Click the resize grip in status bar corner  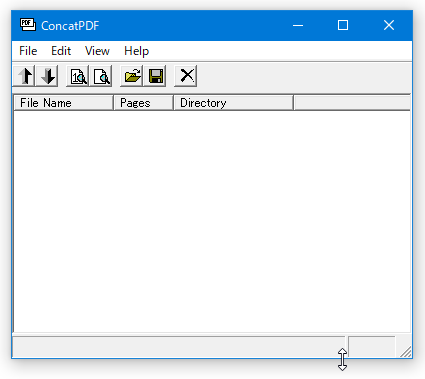(x=406, y=351)
